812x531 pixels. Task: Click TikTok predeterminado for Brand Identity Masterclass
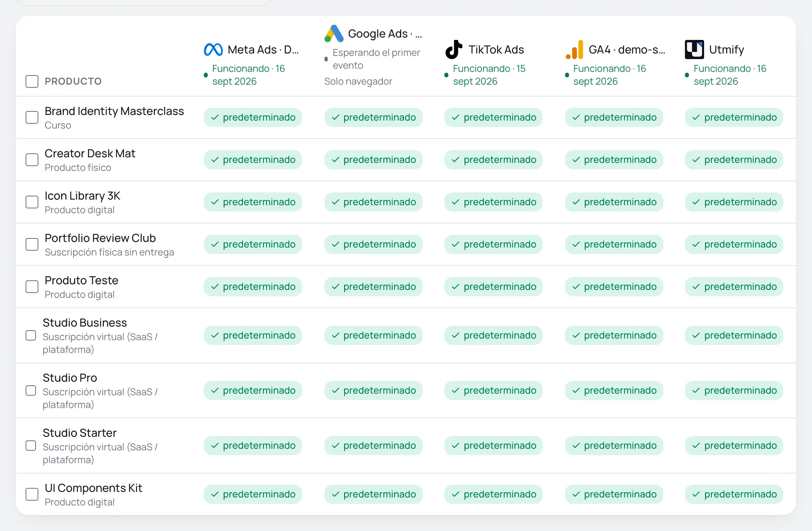tap(494, 117)
